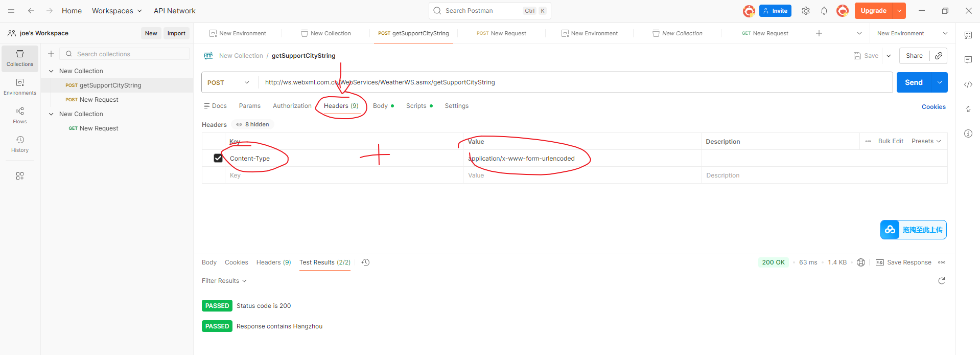
Task: Click the sync status icon in top bar
Action: [x=749, y=11]
